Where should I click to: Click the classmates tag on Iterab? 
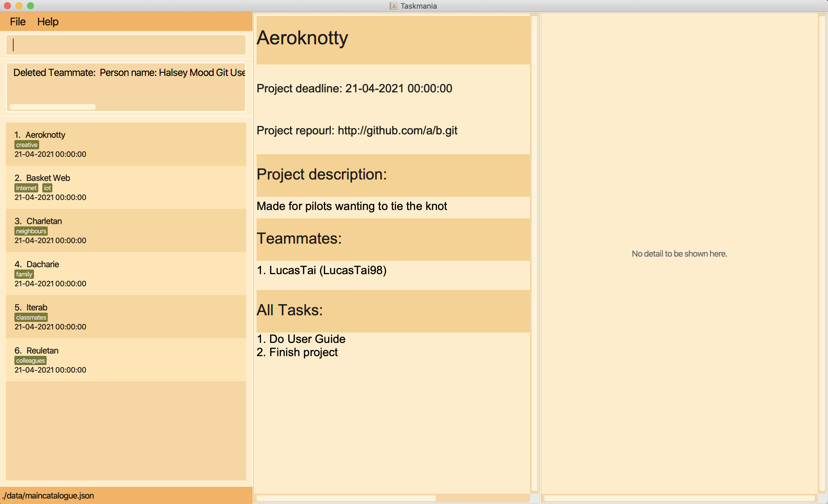coord(30,318)
